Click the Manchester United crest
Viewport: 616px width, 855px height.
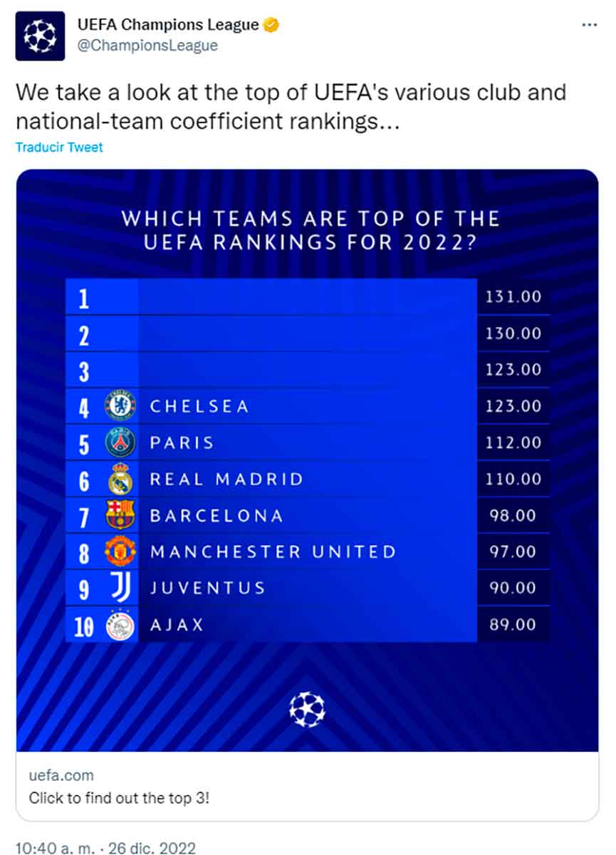coord(120,551)
